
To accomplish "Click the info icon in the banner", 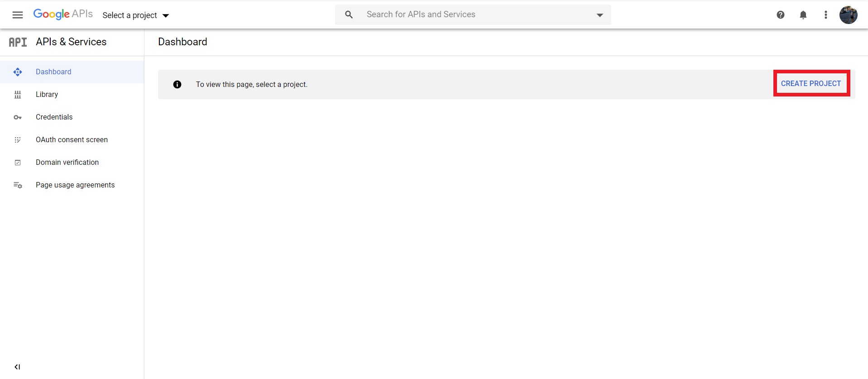I will point(177,85).
